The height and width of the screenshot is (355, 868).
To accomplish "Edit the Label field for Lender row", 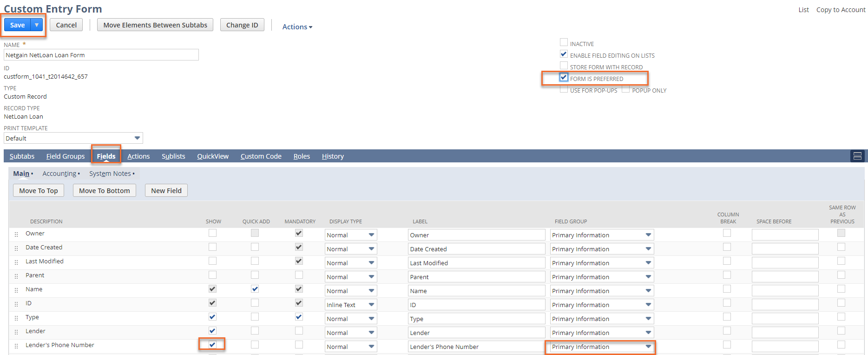I will [477, 333].
